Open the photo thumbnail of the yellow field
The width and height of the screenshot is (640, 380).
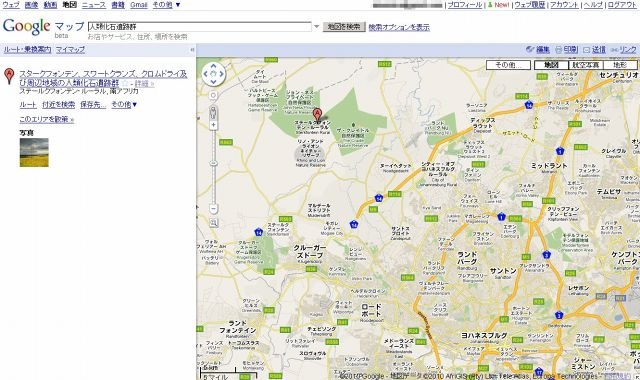[34, 152]
